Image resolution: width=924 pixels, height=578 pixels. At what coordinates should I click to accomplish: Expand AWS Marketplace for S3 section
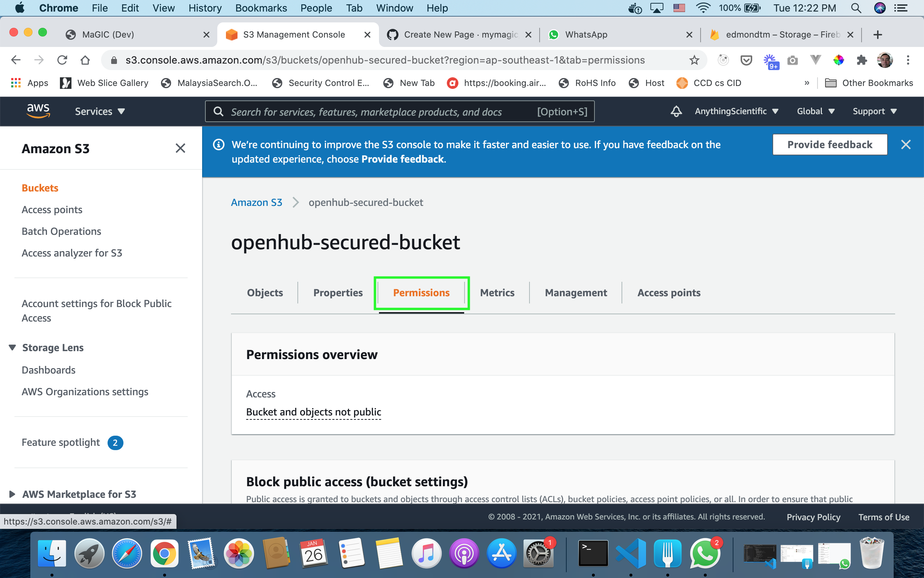pos(12,494)
